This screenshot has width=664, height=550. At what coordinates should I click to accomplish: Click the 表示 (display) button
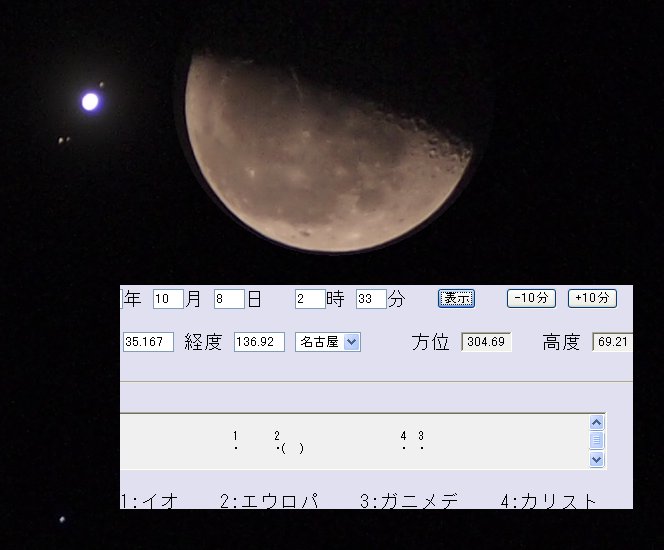click(456, 298)
